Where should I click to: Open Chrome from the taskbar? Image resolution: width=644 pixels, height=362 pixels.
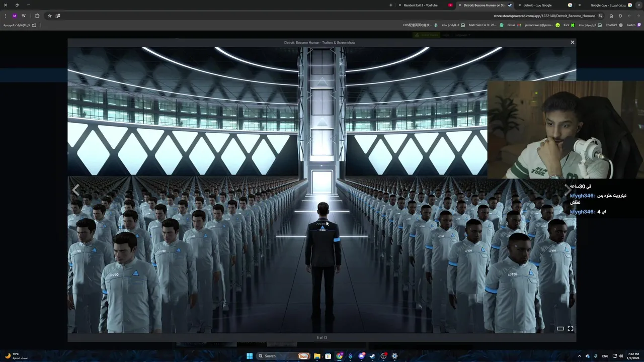pyautogui.click(x=340, y=356)
